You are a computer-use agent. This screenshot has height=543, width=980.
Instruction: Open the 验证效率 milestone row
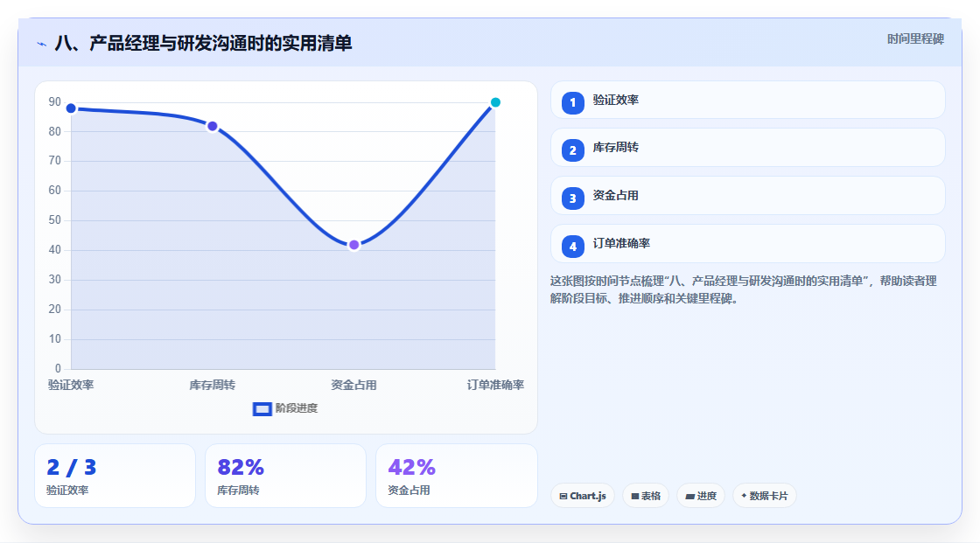(x=747, y=100)
